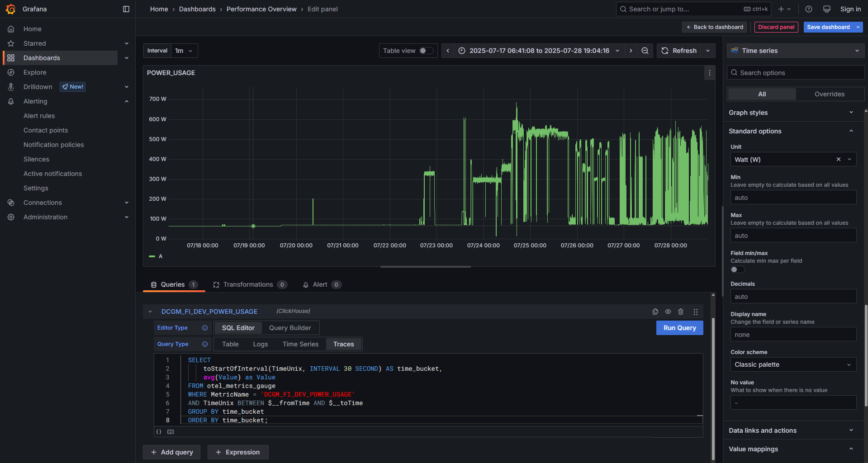This screenshot has height=463, width=868.
Task: Collapse the query row chevron
Action: click(x=150, y=312)
